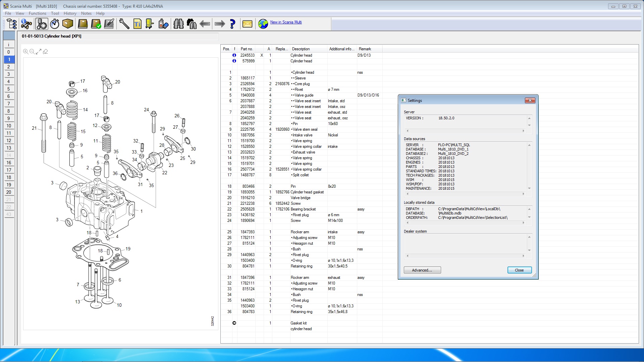Click the yellow envelope mail icon
Image resolution: width=644 pixels, height=362 pixels.
coord(247,24)
